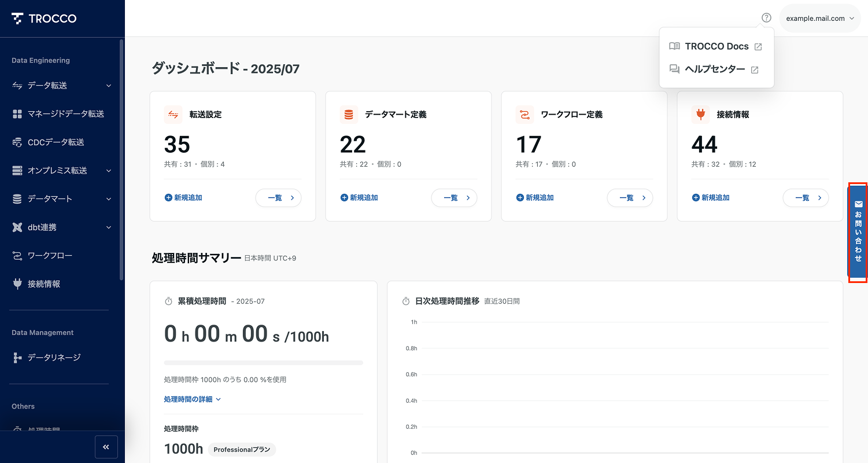The image size is (868, 463).
Task: Click 新規追加 link on 転送設定 card
Action: pyautogui.click(x=183, y=198)
